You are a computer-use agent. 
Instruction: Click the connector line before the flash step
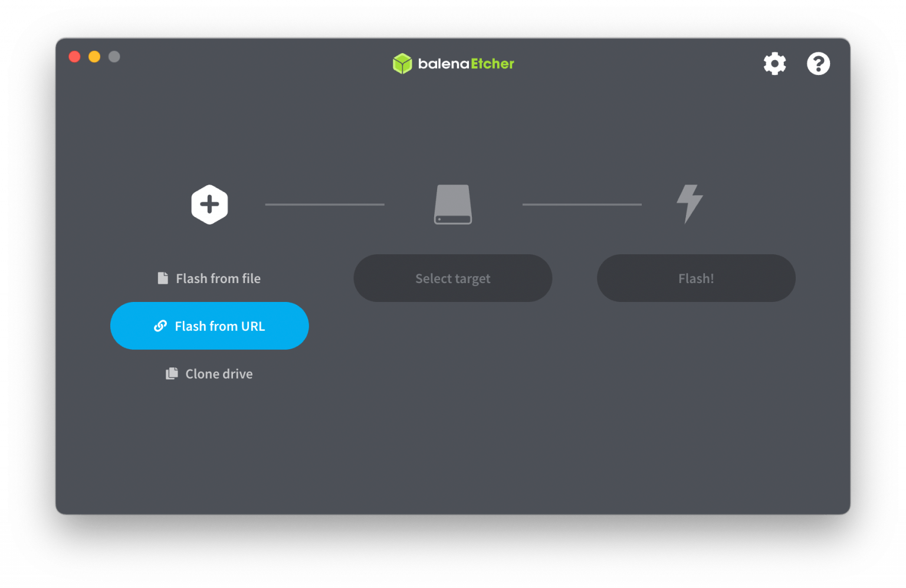click(582, 205)
